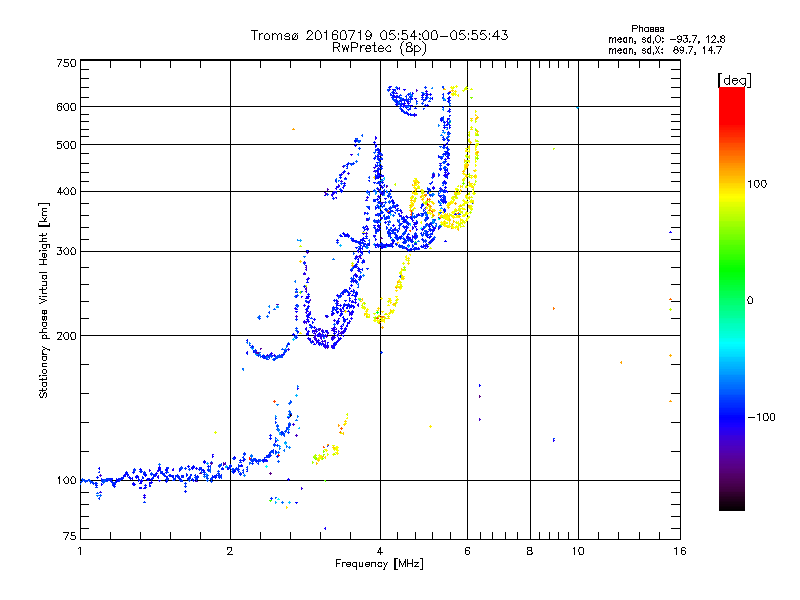Click the 'mean, sd,X: 89.7, 14.7' line

point(665,50)
